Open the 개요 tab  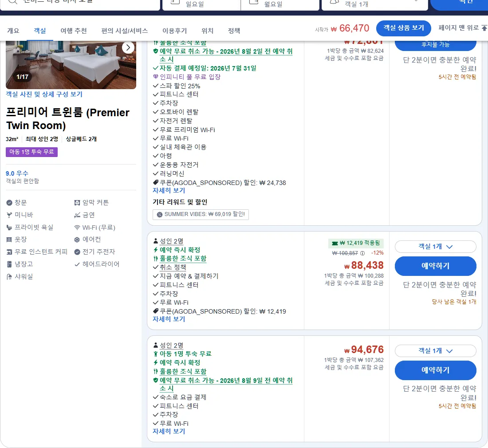[x=13, y=31]
